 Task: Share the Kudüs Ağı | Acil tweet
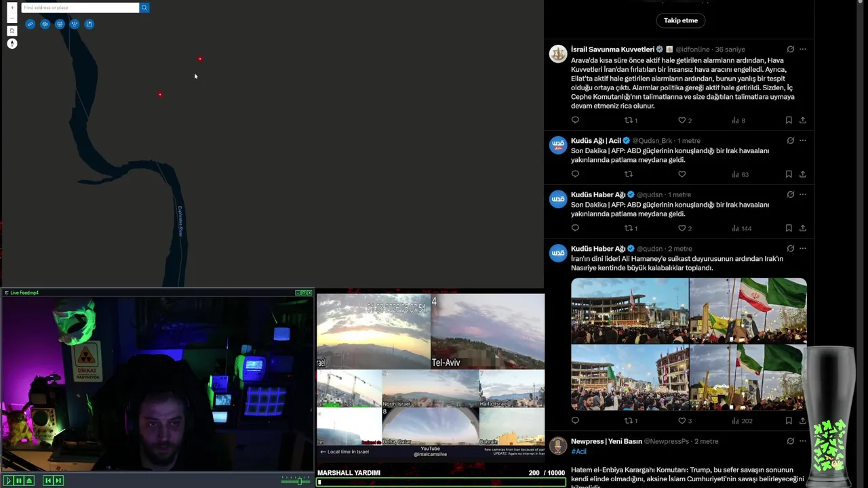(x=803, y=174)
